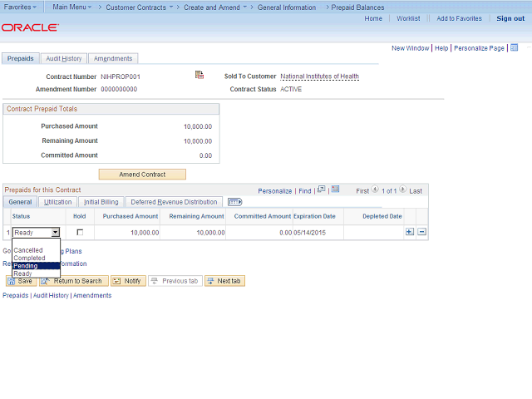This screenshot has width=532, height=399.
Task: Select the Utilization grid tab
Action: pos(57,202)
